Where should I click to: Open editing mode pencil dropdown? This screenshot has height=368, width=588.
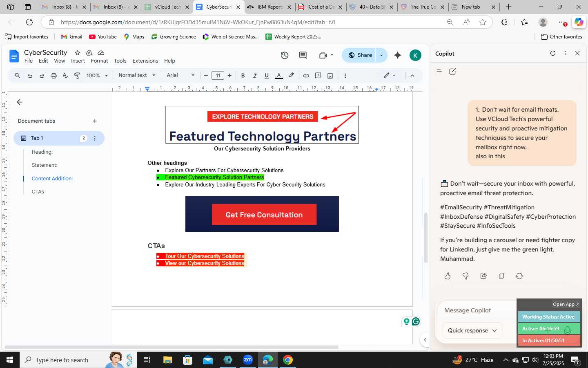[x=390, y=75]
